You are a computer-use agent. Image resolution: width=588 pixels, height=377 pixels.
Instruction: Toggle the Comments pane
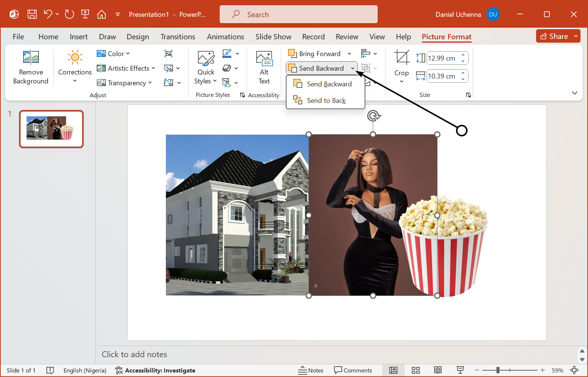[x=353, y=370]
